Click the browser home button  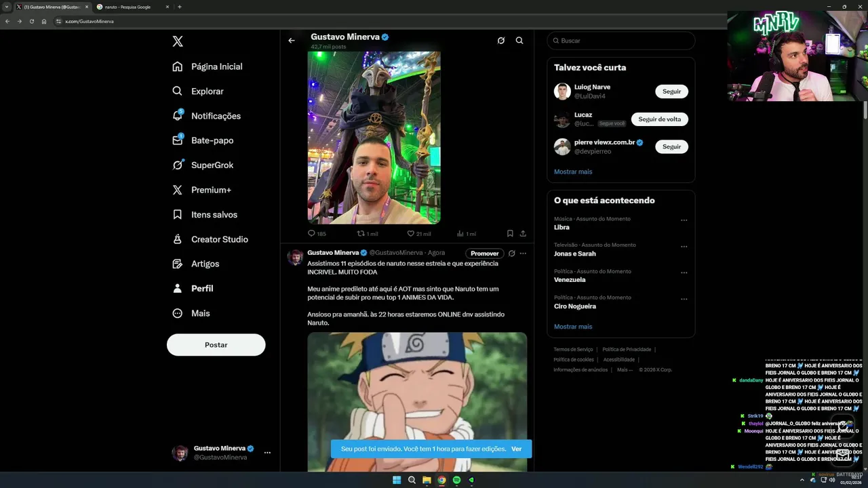(x=44, y=22)
